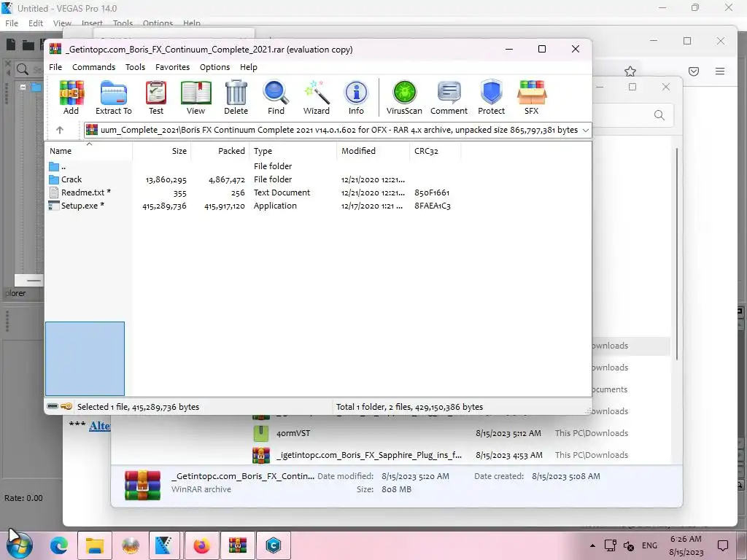This screenshot has height=560, width=747.
Task: Sort by the CRC32 column header
Action: (435, 151)
